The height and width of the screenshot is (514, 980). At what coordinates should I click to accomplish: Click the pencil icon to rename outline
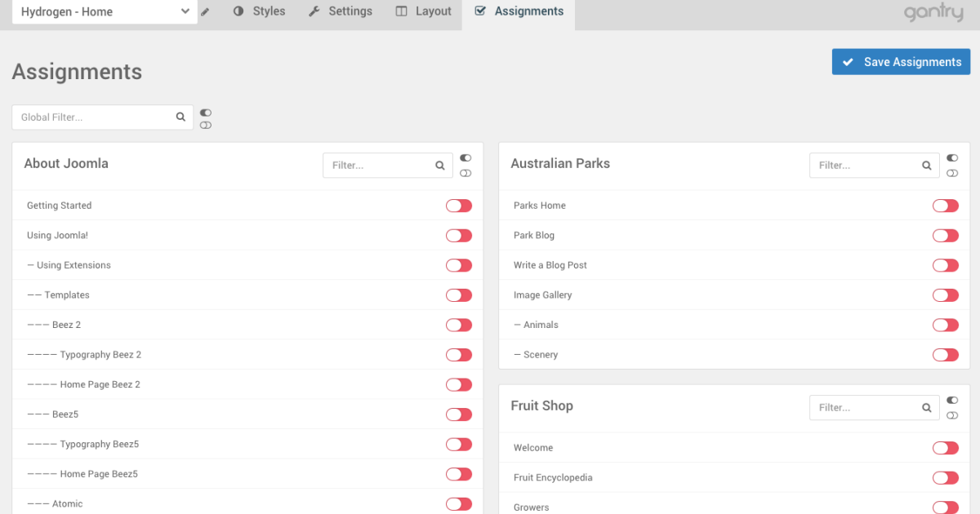(x=206, y=11)
